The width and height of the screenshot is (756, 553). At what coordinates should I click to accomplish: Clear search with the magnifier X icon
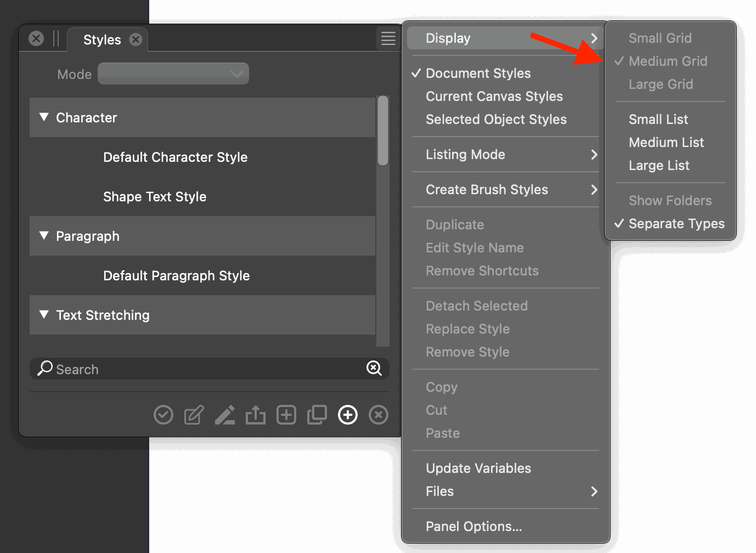[374, 368]
